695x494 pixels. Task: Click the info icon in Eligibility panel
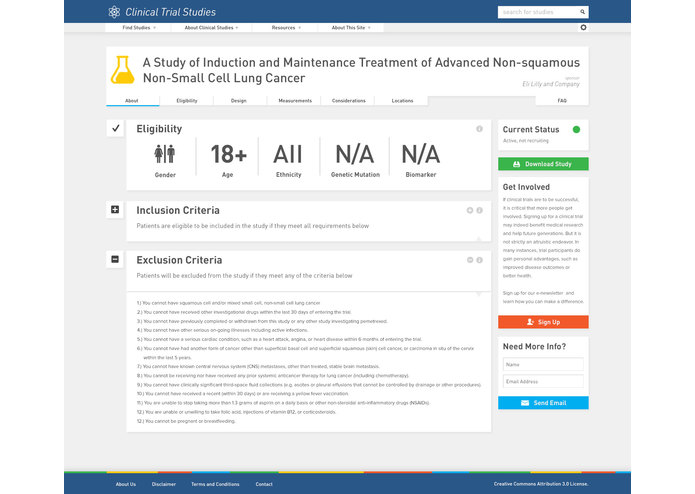(x=479, y=129)
